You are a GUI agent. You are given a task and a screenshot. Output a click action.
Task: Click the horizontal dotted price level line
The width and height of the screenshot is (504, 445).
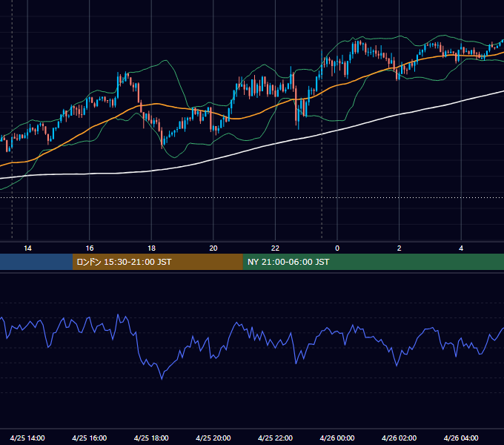(x=252, y=198)
